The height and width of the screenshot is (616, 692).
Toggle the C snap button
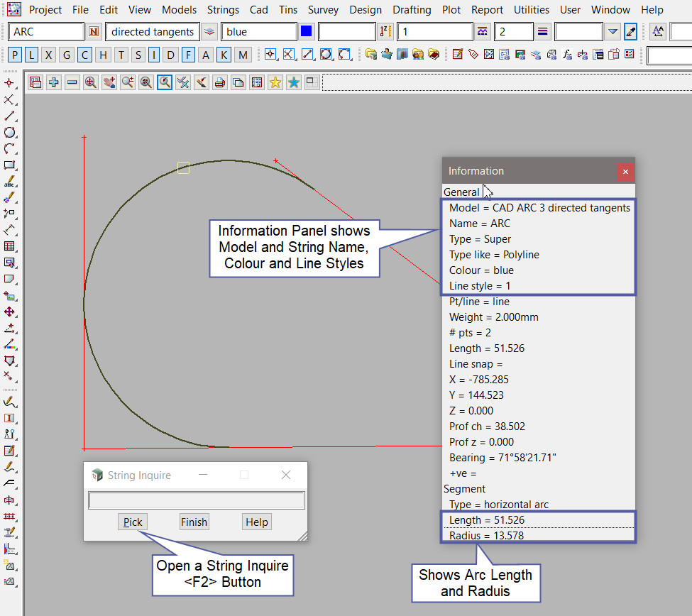[x=84, y=55]
